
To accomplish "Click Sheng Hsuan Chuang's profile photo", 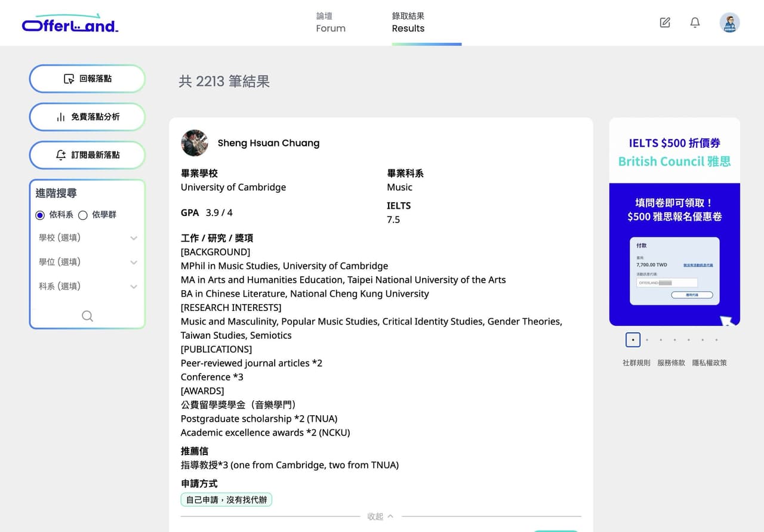I will tap(195, 143).
